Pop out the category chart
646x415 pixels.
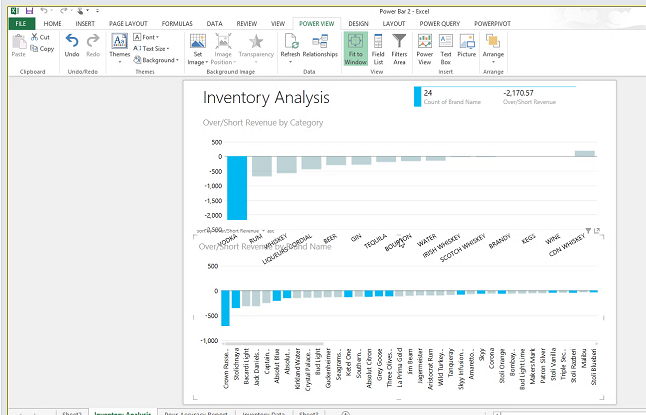click(x=597, y=230)
